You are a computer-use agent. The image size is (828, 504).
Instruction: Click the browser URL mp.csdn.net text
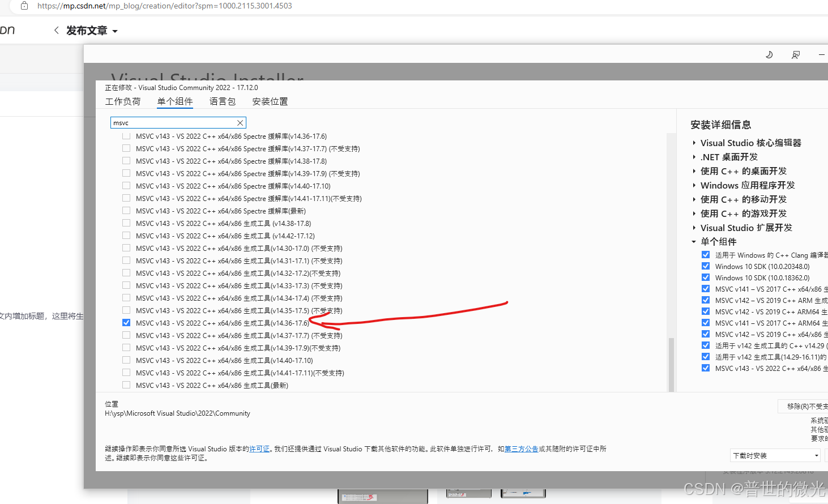coord(165,6)
